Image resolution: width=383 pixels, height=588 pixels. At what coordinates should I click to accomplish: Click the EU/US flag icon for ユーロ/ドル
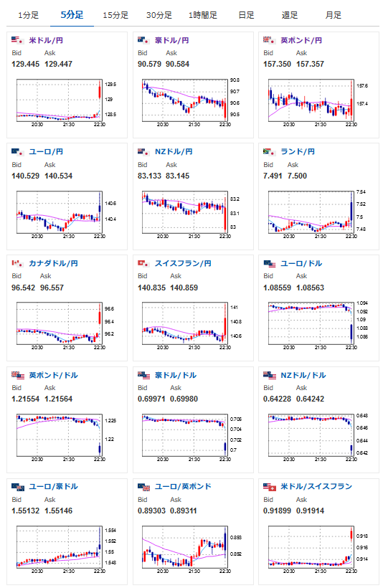click(x=270, y=263)
